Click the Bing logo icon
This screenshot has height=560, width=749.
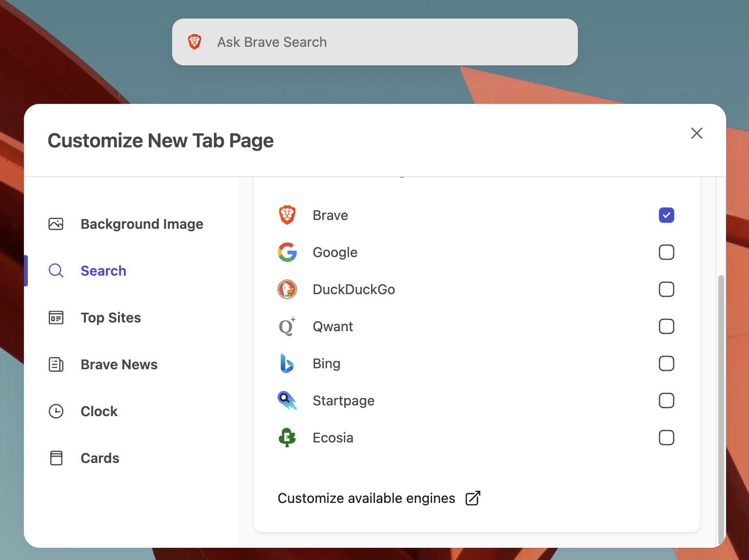(x=287, y=363)
